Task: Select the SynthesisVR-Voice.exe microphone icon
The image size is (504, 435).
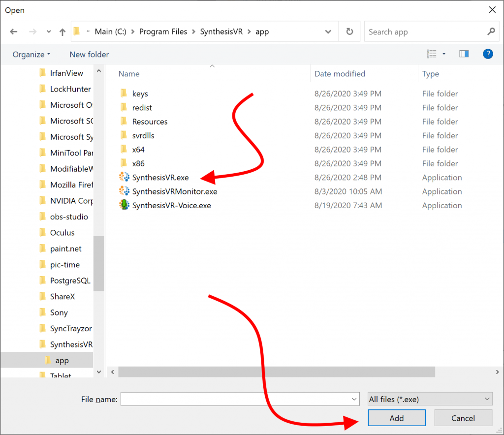Action: pyautogui.click(x=124, y=205)
